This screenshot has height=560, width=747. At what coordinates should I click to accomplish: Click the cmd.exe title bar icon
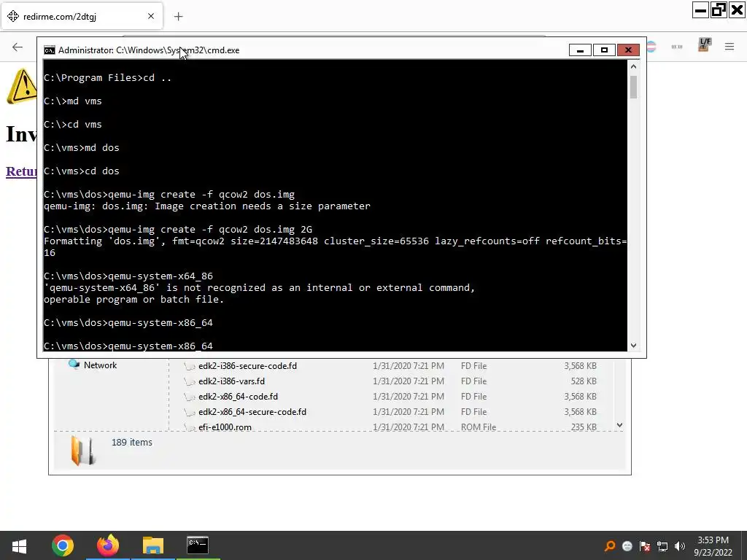pyautogui.click(x=49, y=50)
